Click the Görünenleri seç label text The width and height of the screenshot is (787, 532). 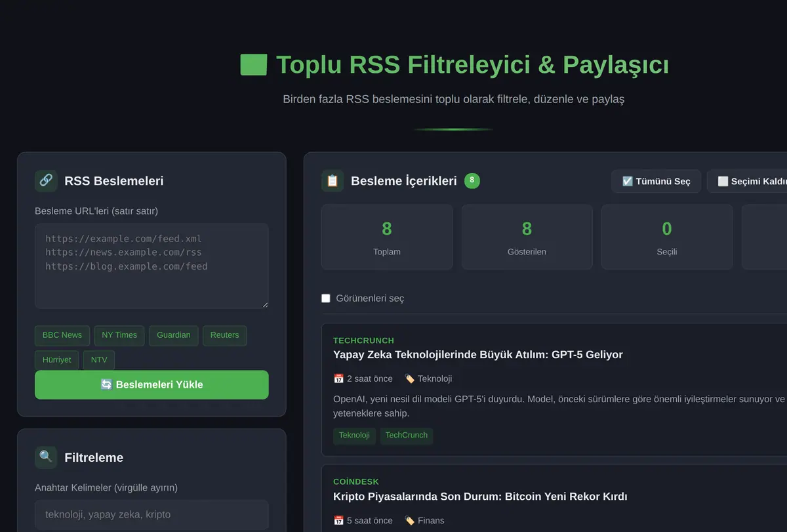point(370,298)
